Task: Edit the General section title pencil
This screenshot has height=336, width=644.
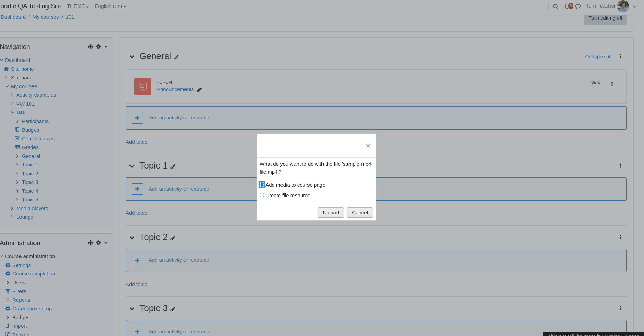Action: coord(176,57)
